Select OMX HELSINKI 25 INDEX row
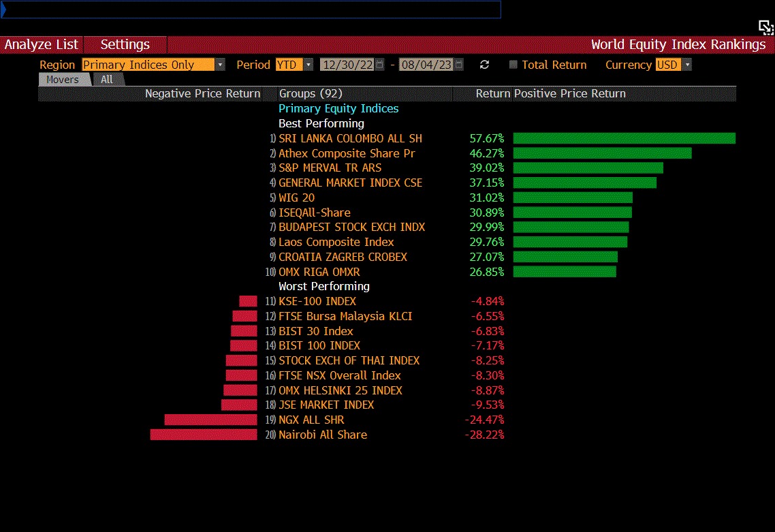 [341, 390]
